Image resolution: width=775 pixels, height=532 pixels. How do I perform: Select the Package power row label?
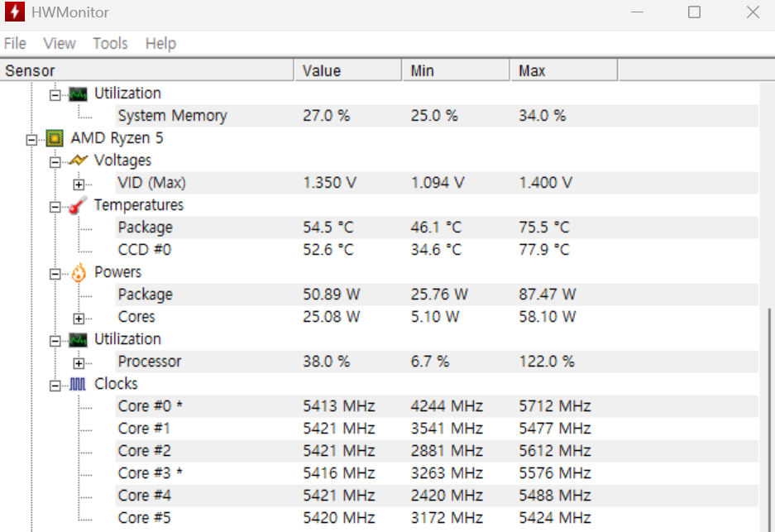(146, 295)
